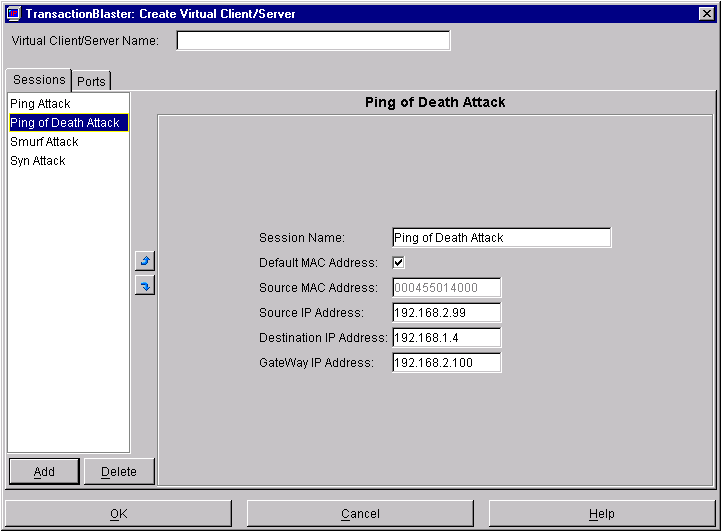Select Ping of Death Attack list entry

[x=68, y=123]
